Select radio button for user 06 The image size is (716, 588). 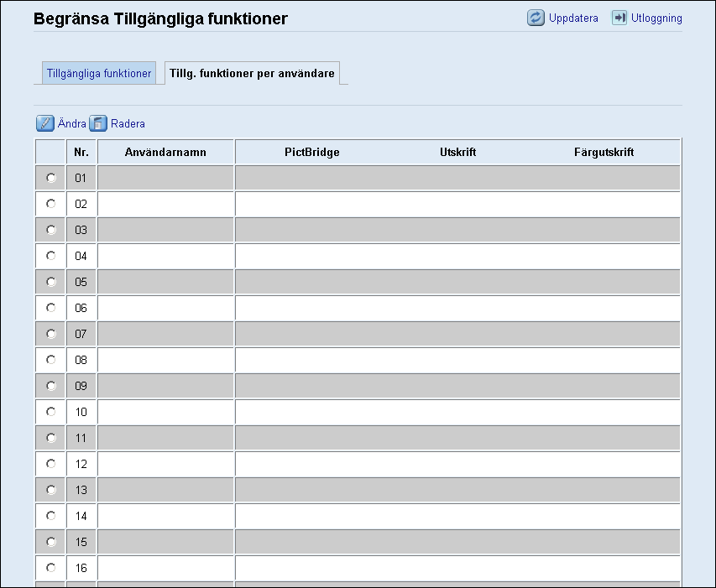click(50, 308)
